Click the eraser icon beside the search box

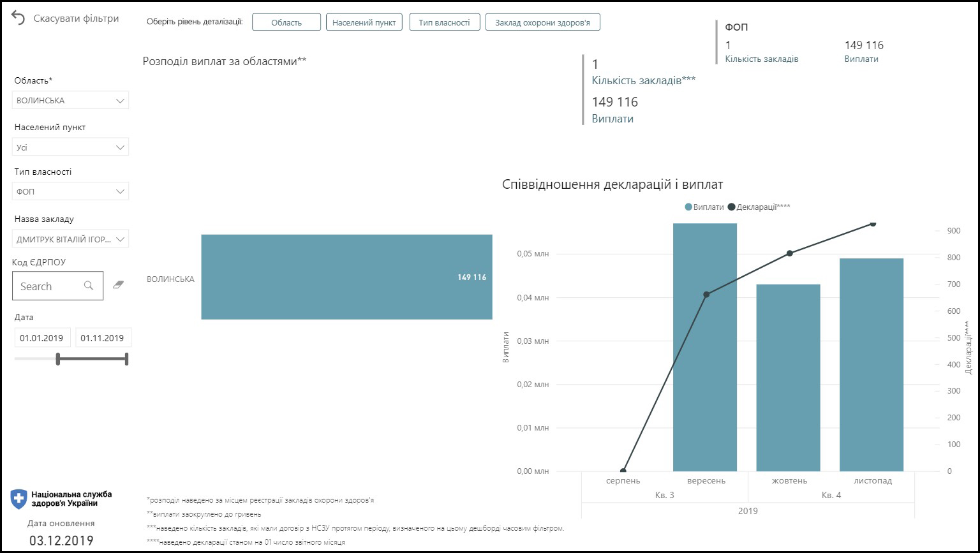click(117, 285)
